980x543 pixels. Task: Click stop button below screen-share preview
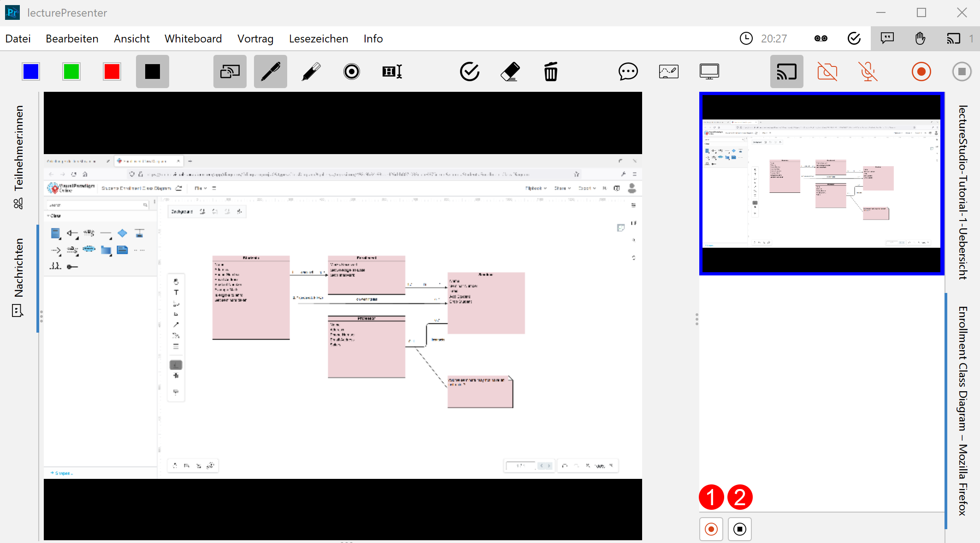click(739, 529)
